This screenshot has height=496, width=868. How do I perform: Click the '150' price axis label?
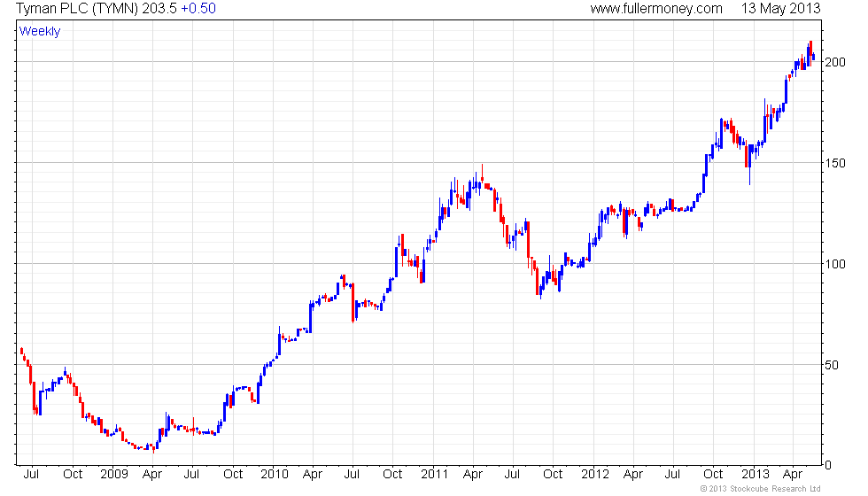pos(835,163)
